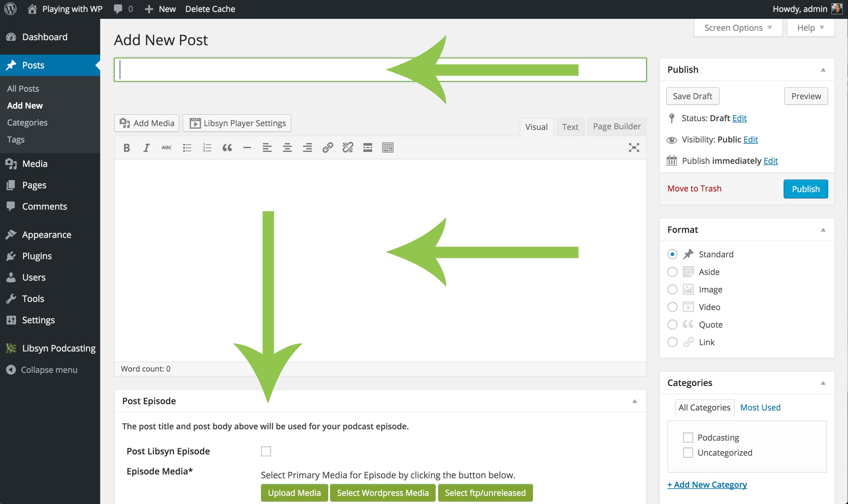Align text right
Image resolution: width=848 pixels, height=504 pixels.
(x=307, y=147)
